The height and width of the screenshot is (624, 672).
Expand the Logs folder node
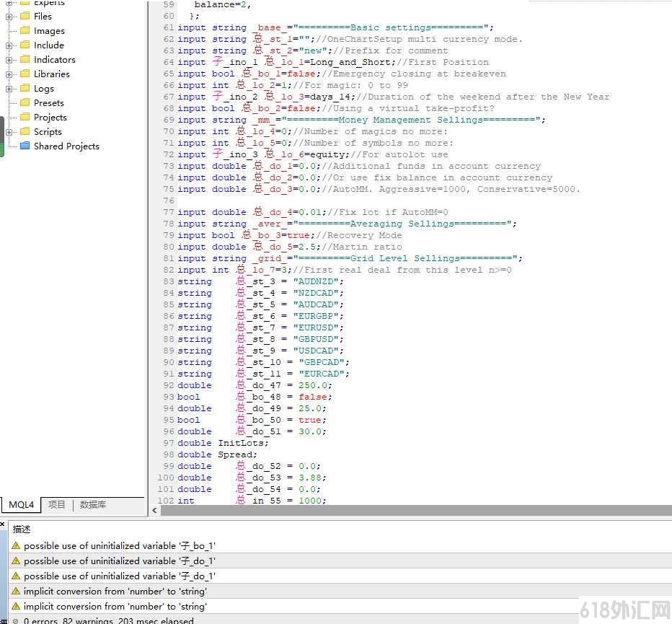tap(9, 89)
